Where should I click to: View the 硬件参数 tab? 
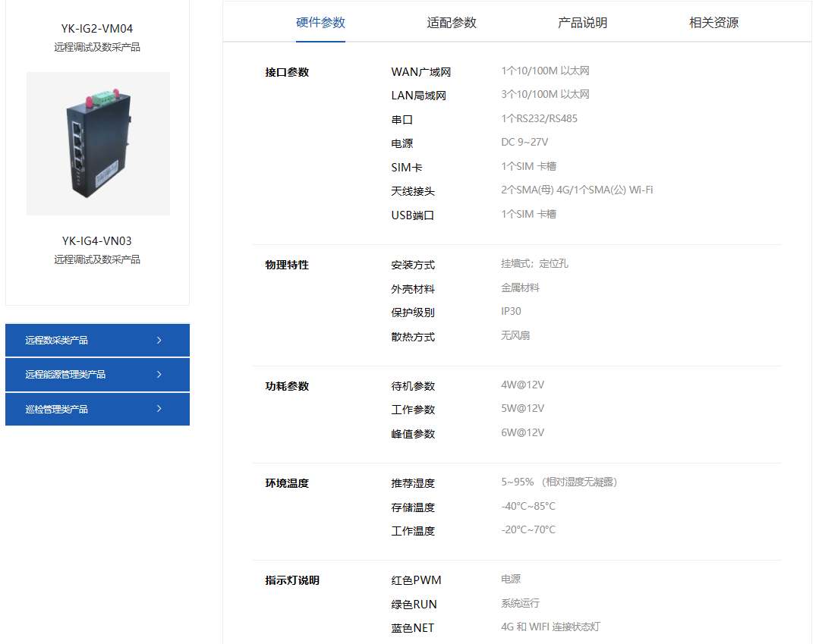tap(320, 23)
